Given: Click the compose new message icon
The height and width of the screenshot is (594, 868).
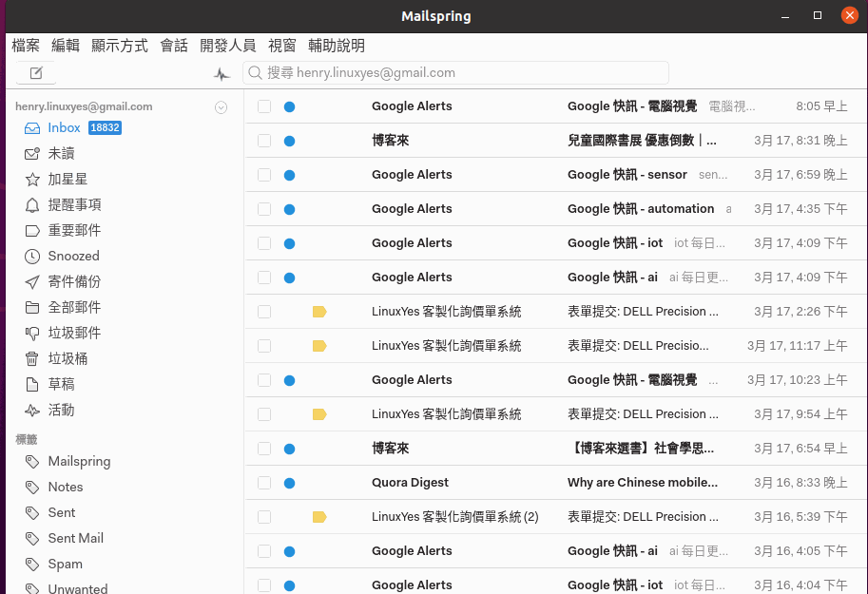Looking at the screenshot, I should [x=36, y=73].
